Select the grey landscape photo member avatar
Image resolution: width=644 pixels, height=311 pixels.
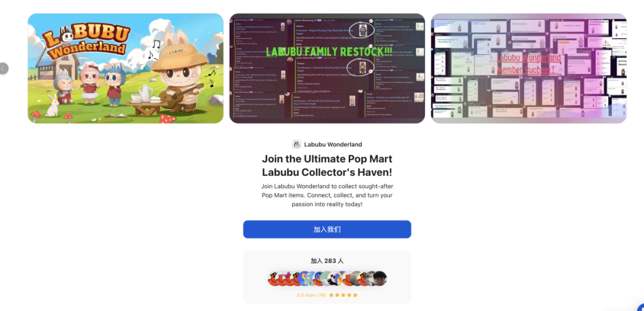(355, 279)
